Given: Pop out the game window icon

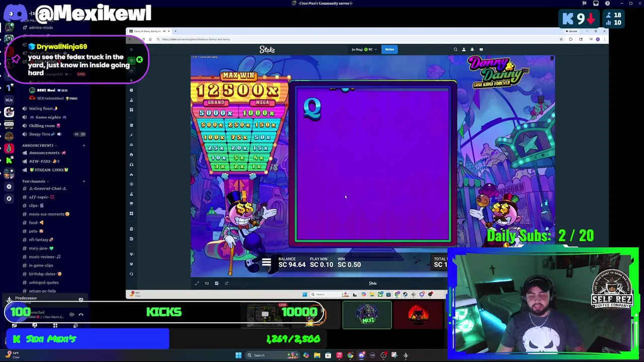Looking at the screenshot, I should click(226, 283).
